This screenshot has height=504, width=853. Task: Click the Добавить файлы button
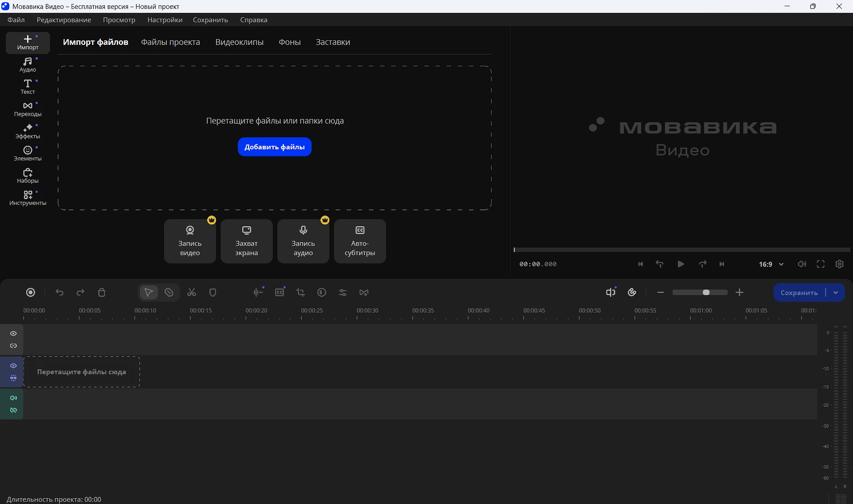click(x=274, y=147)
